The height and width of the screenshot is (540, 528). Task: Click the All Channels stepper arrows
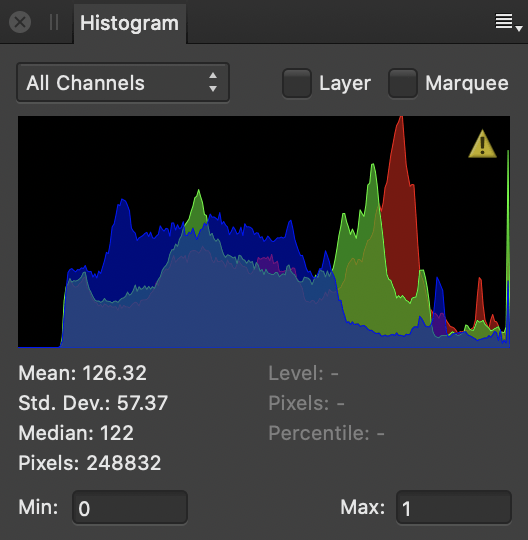pos(213,82)
